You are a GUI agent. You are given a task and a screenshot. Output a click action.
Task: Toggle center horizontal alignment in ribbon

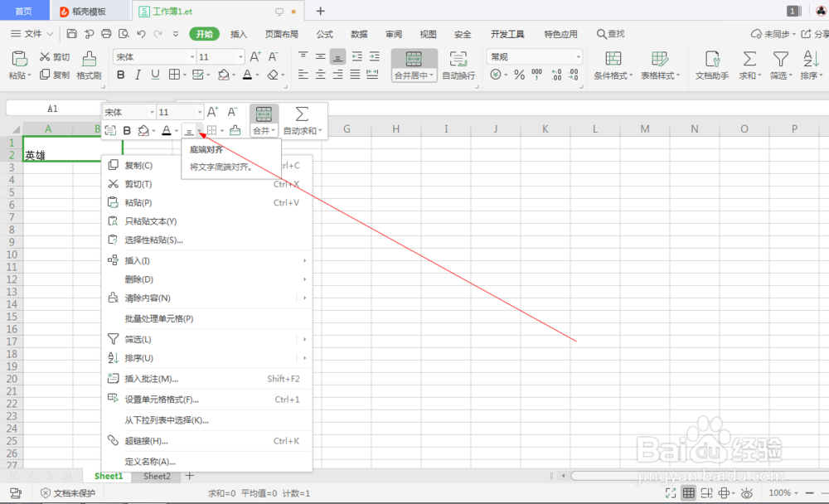[320, 75]
